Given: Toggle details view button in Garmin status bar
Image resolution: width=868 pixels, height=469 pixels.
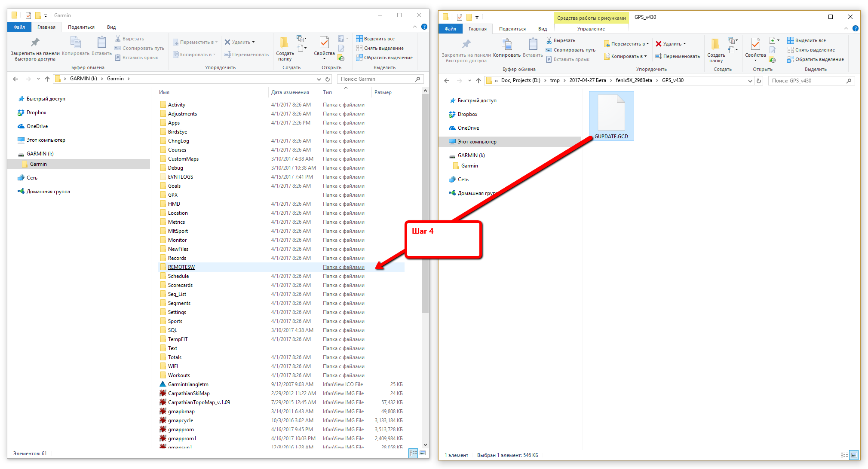Looking at the screenshot, I should tap(413, 453).
